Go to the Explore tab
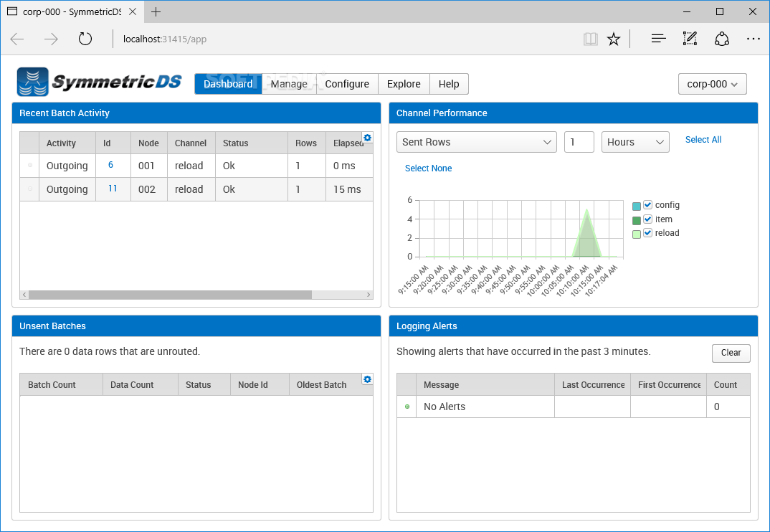The width and height of the screenshot is (770, 532). click(404, 84)
